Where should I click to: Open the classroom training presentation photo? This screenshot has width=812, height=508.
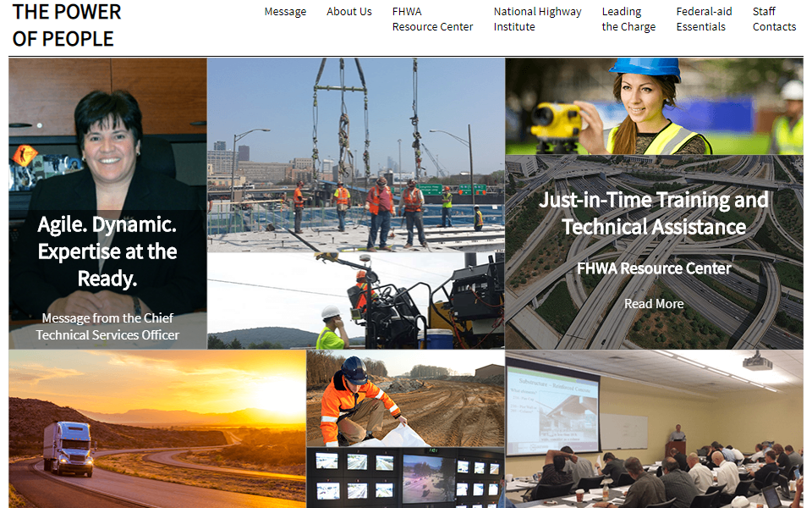pyautogui.click(x=654, y=428)
